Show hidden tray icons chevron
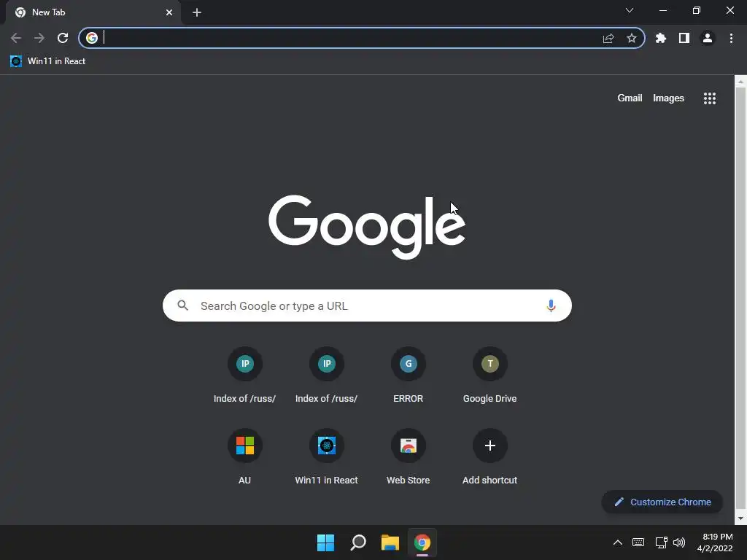Viewport: 747px width, 560px height. [617, 542]
